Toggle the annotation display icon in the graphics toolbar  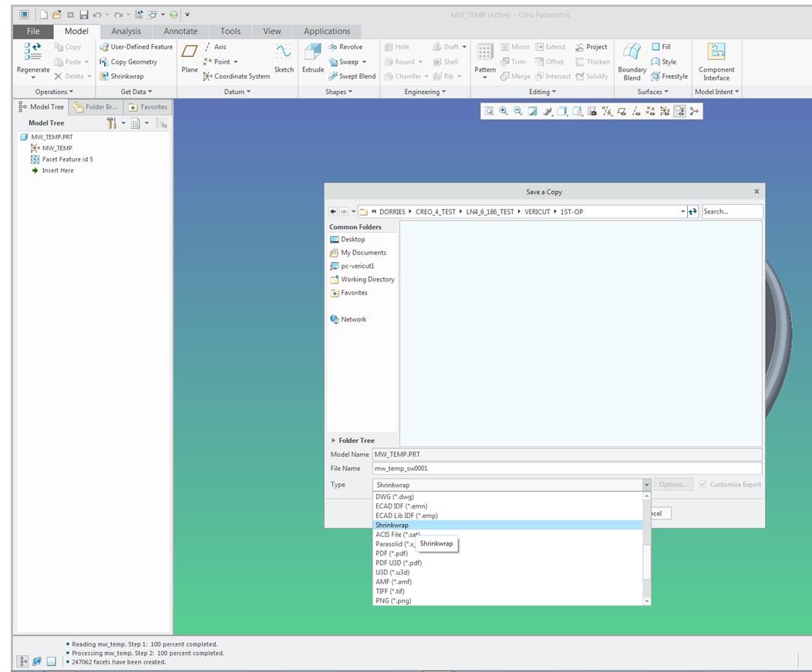679,111
